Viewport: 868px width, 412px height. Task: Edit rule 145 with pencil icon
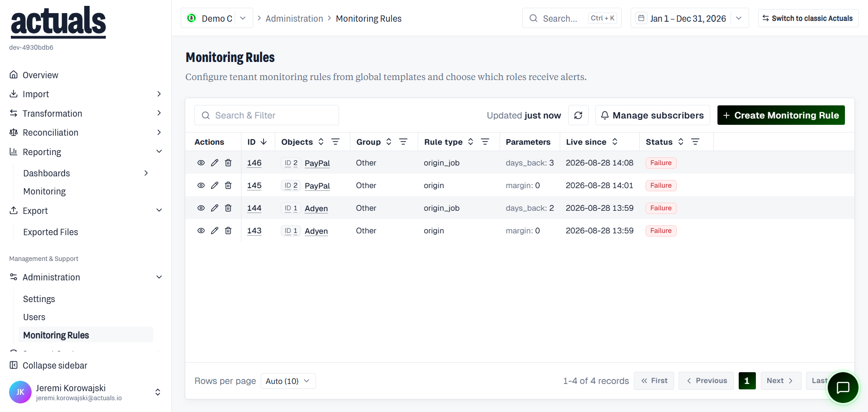pos(215,185)
